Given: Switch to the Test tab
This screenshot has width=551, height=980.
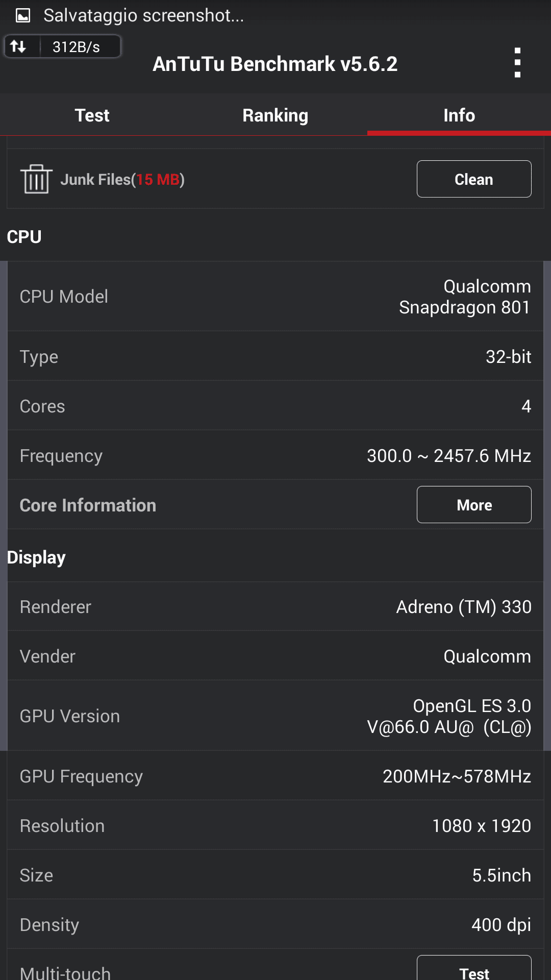Looking at the screenshot, I should click(x=92, y=115).
